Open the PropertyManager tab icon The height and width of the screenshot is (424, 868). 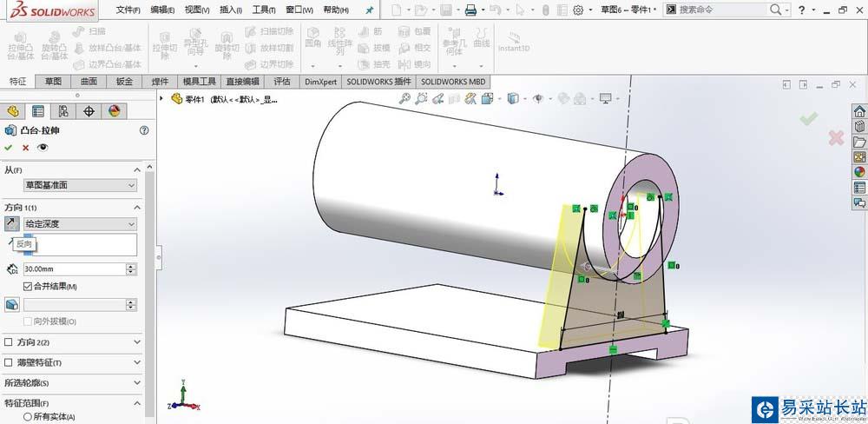pyautogui.click(x=38, y=111)
